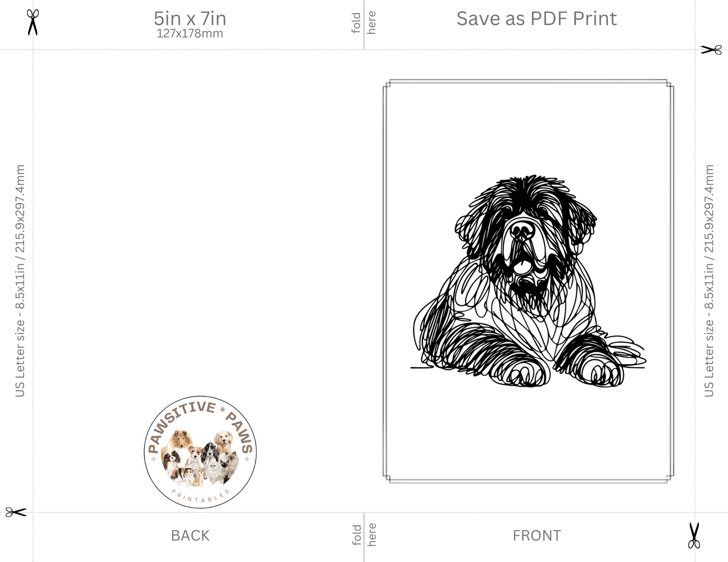Click the bottom fold here marker

point(364,534)
